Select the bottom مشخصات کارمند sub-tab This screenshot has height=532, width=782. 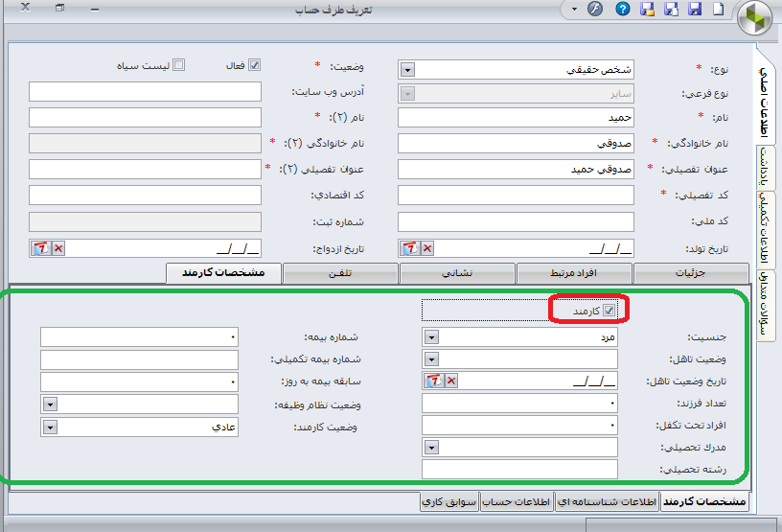tap(704, 501)
